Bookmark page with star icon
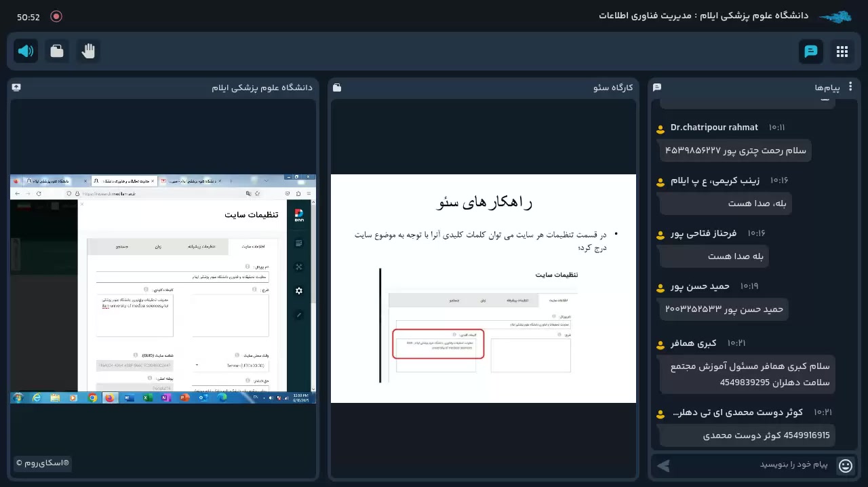Viewport: 868px width, 487px height. click(258, 193)
